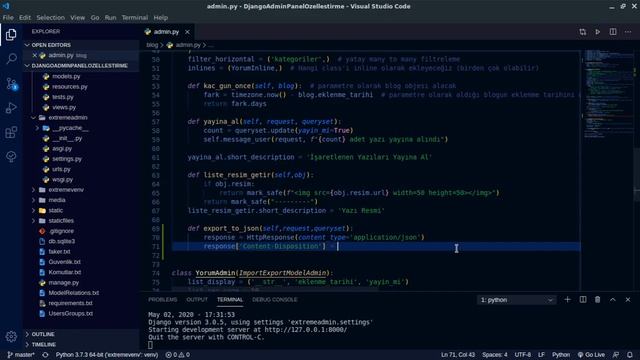The image size is (640, 360).
Task: Switch to the Problems panel tab
Action: click(x=162, y=300)
